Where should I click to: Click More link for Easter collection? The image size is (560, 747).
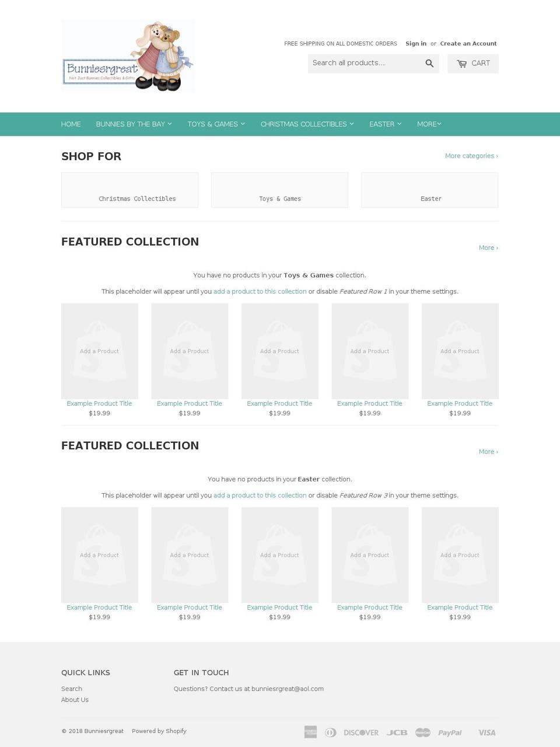488,452
